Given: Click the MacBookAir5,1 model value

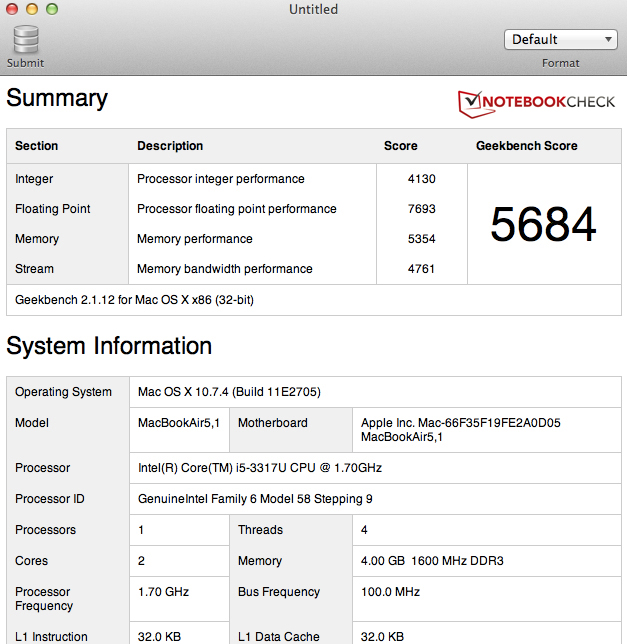Looking at the screenshot, I should coord(179,423).
